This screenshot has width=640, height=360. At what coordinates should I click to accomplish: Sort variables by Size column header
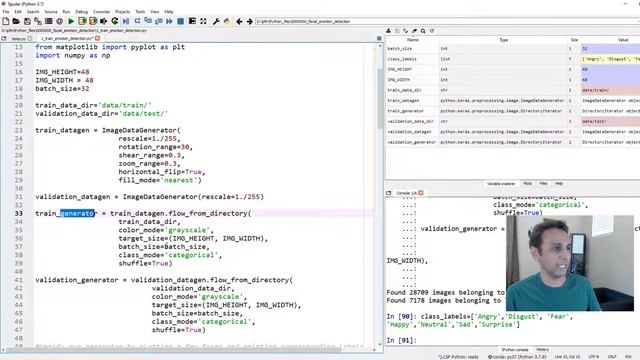[x=574, y=40]
